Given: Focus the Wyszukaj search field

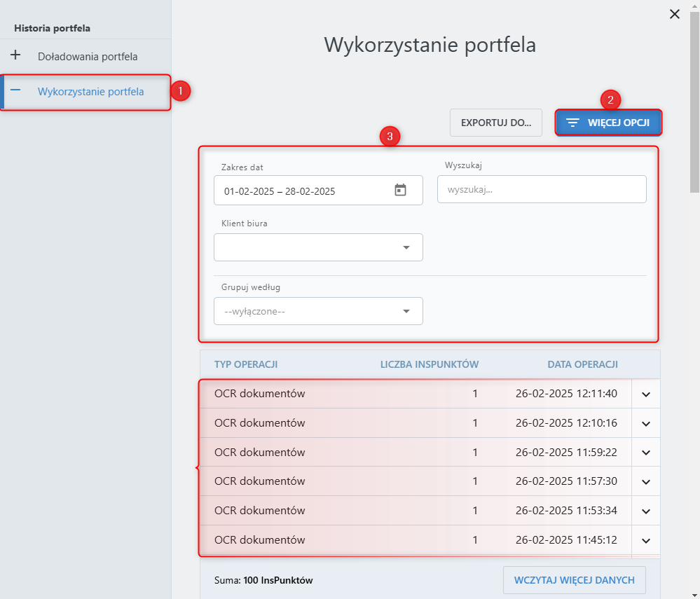Looking at the screenshot, I should (x=542, y=189).
